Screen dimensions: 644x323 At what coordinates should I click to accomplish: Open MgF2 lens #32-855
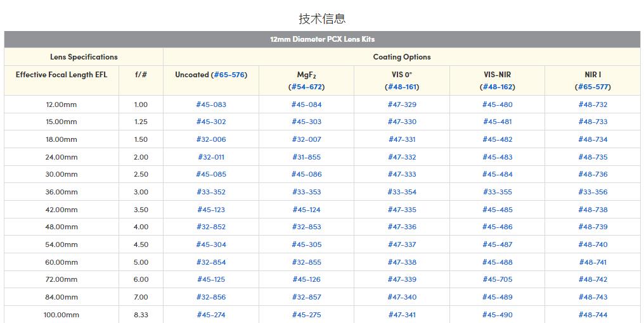(306, 262)
